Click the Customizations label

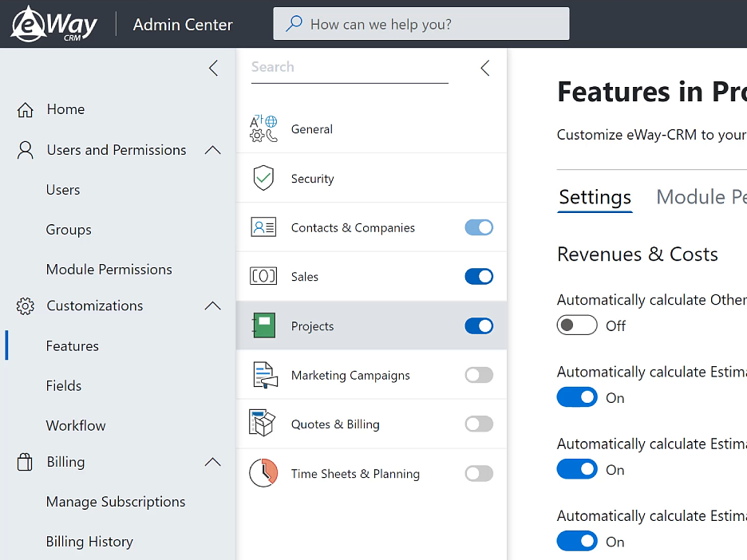point(95,306)
